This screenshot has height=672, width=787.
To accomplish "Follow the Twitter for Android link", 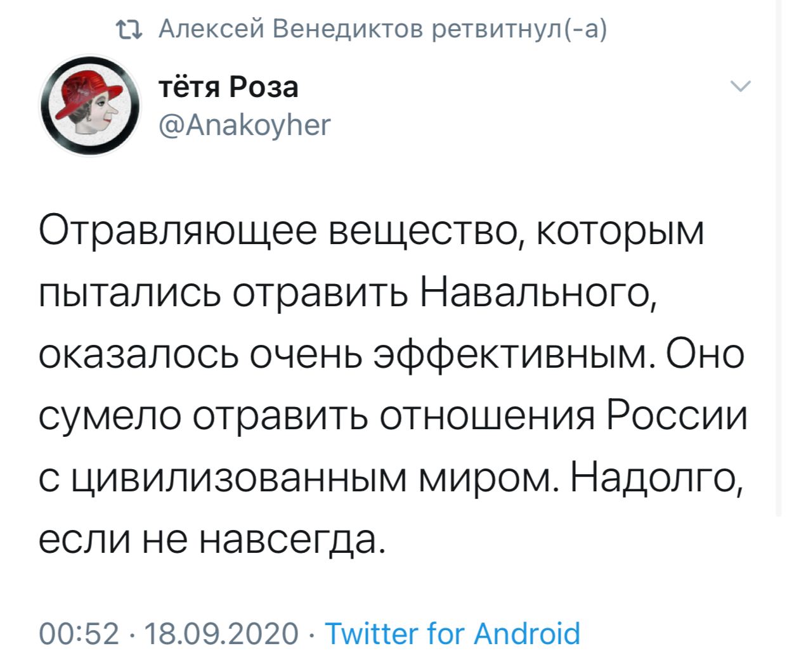I will pos(452,633).
